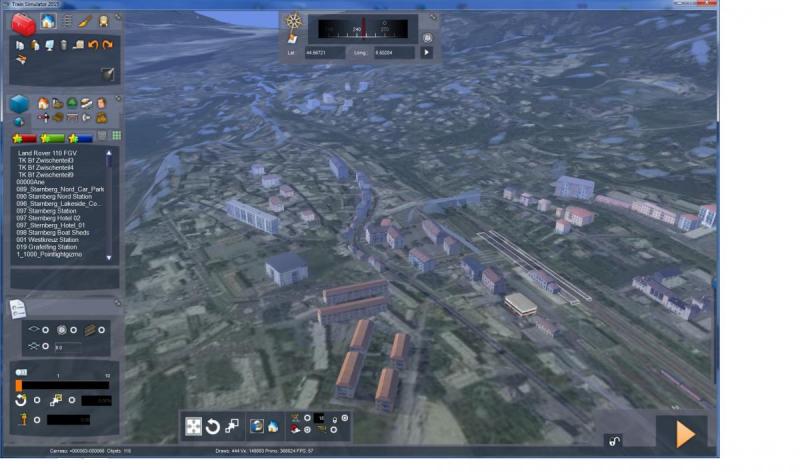The height and width of the screenshot is (472, 800).
Task: Switch to the scenario driver tab
Action: (104, 21)
